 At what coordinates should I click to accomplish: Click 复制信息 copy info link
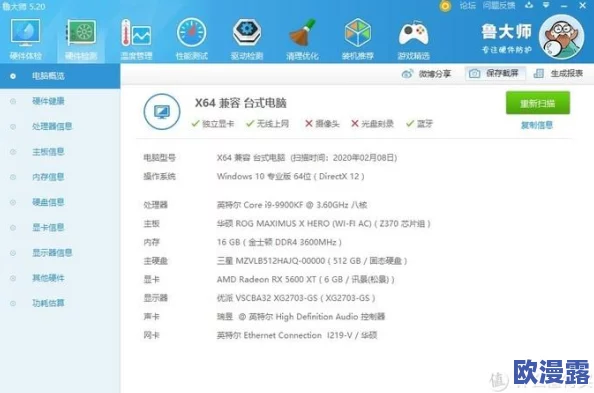537,125
